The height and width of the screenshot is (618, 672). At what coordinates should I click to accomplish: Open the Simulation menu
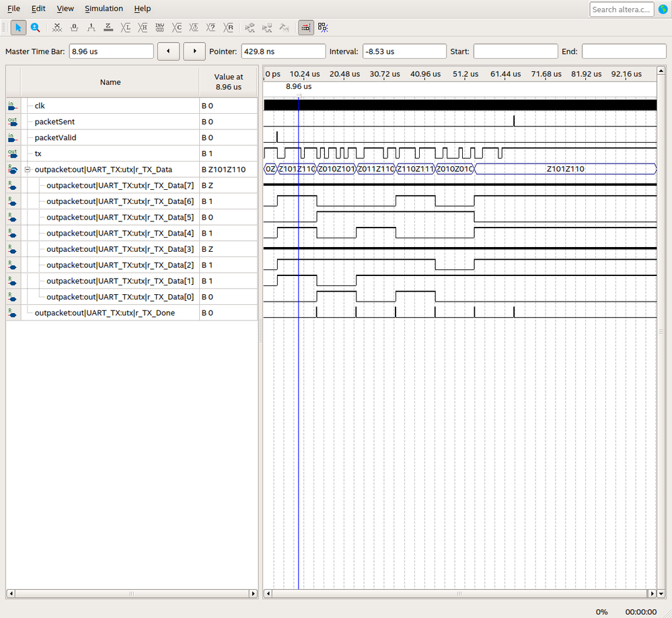pyautogui.click(x=104, y=9)
